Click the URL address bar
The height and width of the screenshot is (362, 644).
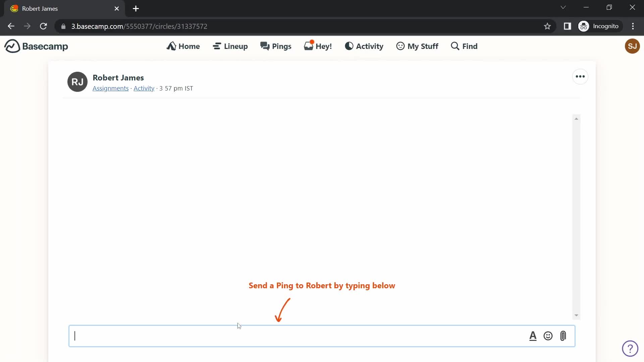(x=305, y=26)
